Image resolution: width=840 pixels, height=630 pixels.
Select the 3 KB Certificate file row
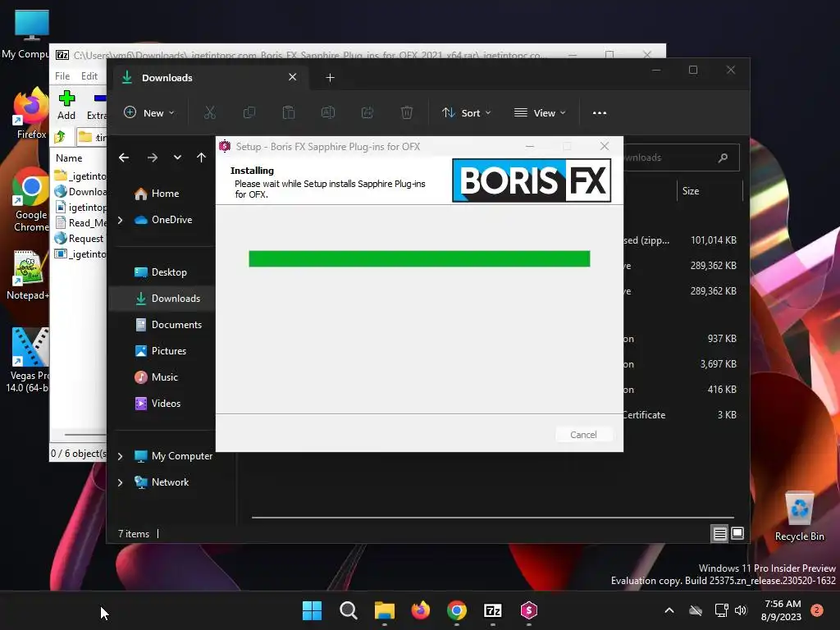click(680, 414)
